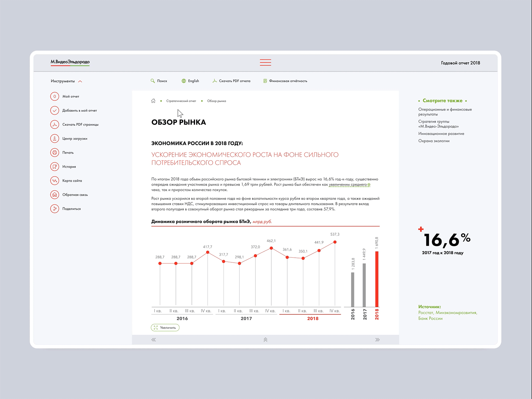This screenshot has width=532, height=399.
Task: Click the home icon in breadcrumbs
Action: coord(153,101)
